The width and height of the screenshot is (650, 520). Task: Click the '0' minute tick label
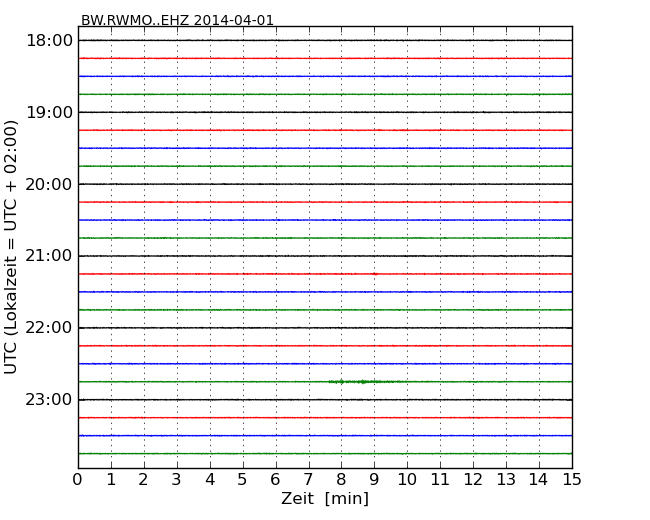pos(78,480)
